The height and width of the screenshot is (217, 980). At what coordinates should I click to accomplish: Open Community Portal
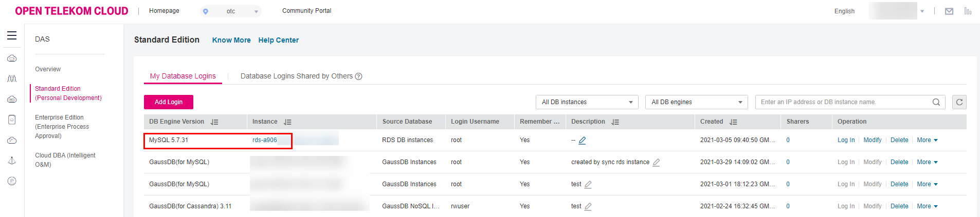click(x=306, y=11)
